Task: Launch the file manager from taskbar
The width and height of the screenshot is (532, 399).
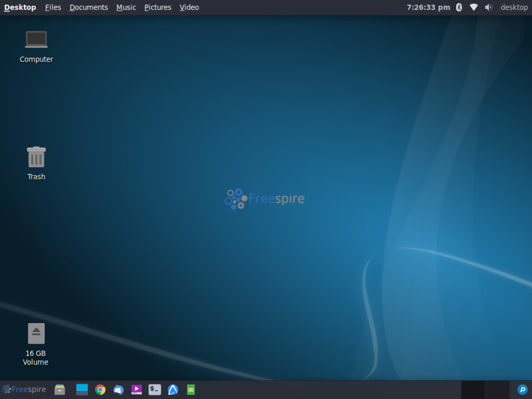Action: 60,390
